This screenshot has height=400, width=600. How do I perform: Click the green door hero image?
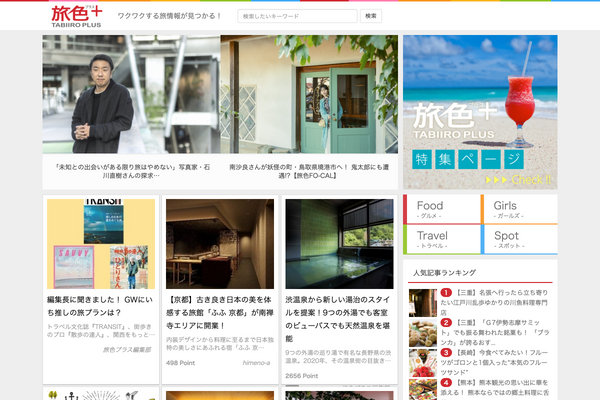click(x=309, y=94)
